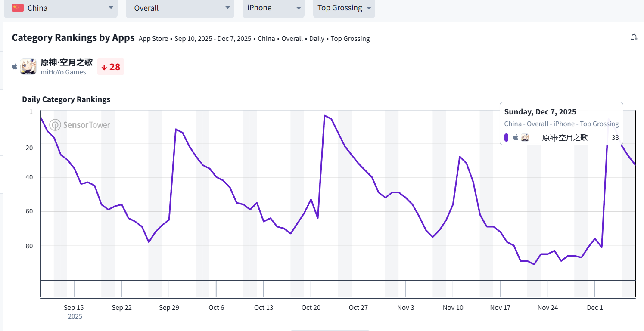This screenshot has width=644, height=331.
Task: Click the "Oct 20" x-axis label
Action: 311,308
